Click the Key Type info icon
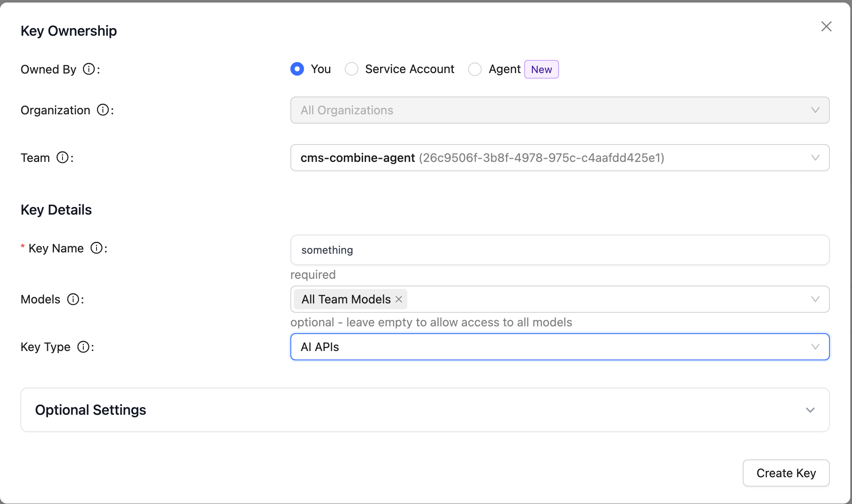Image resolution: width=852 pixels, height=504 pixels. point(83,347)
